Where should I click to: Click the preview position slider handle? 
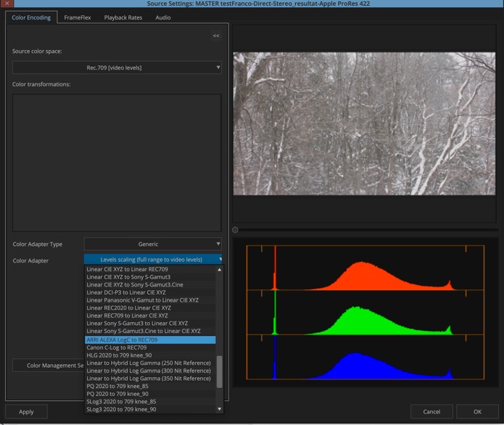click(235, 230)
